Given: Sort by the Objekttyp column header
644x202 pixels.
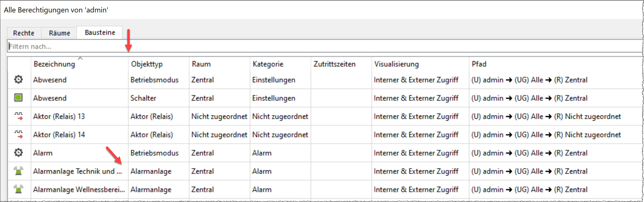Looking at the screenshot, I should (x=147, y=64).
